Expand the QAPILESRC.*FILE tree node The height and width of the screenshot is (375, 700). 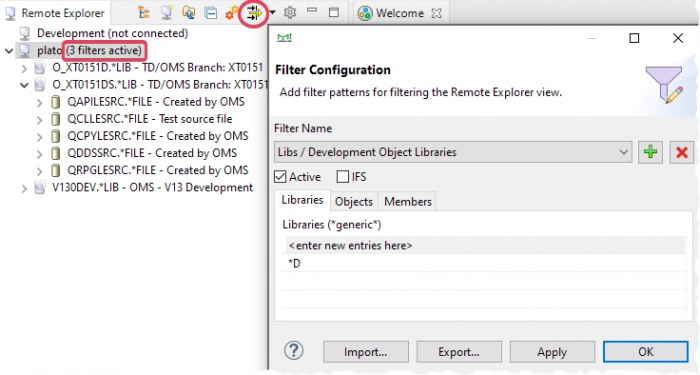(x=39, y=103)
